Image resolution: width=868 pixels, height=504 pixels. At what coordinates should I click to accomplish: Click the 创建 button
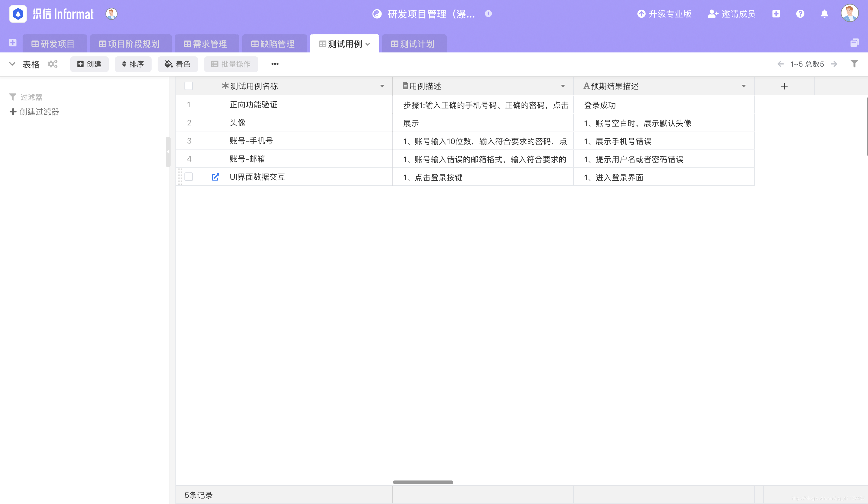89,64
